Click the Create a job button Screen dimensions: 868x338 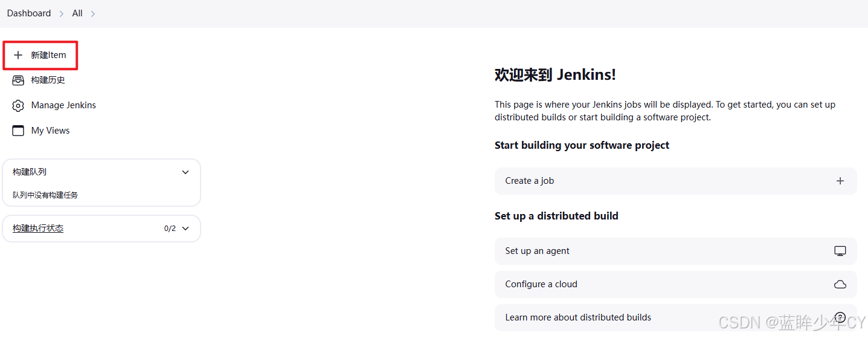[x=675, y=181]
